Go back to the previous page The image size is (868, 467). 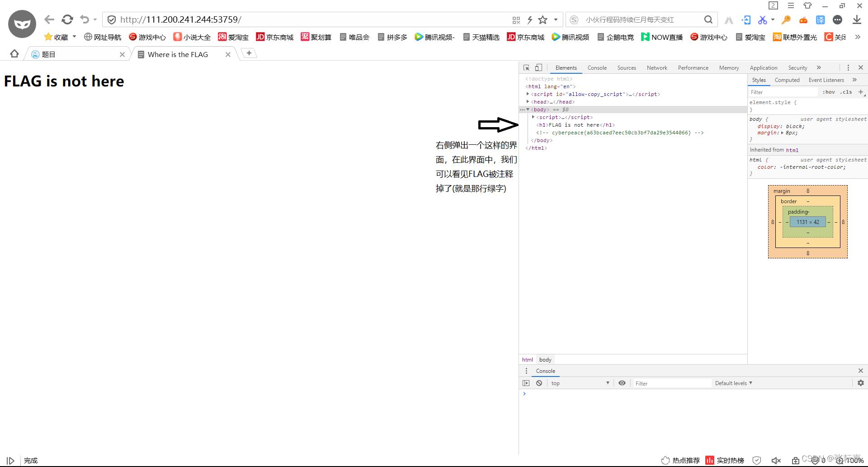[x=49, y=19]
